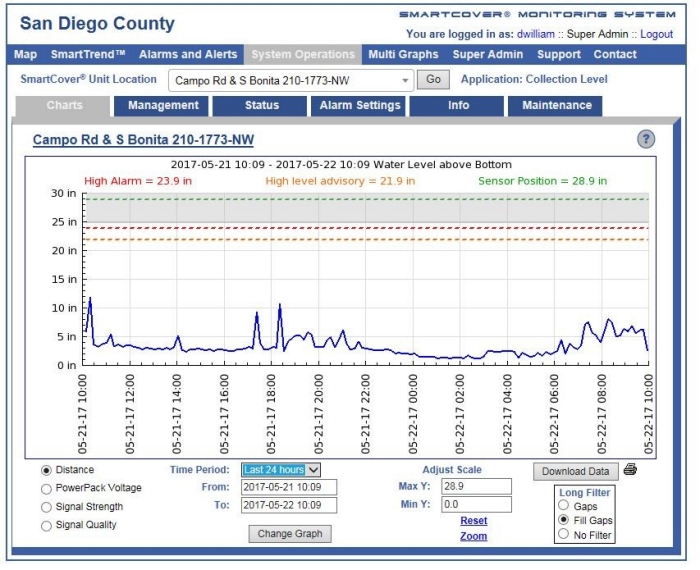This screenshot has height=570, width=700.
Task: Expand the Time Period dropdown
Action: pos(281,469)
